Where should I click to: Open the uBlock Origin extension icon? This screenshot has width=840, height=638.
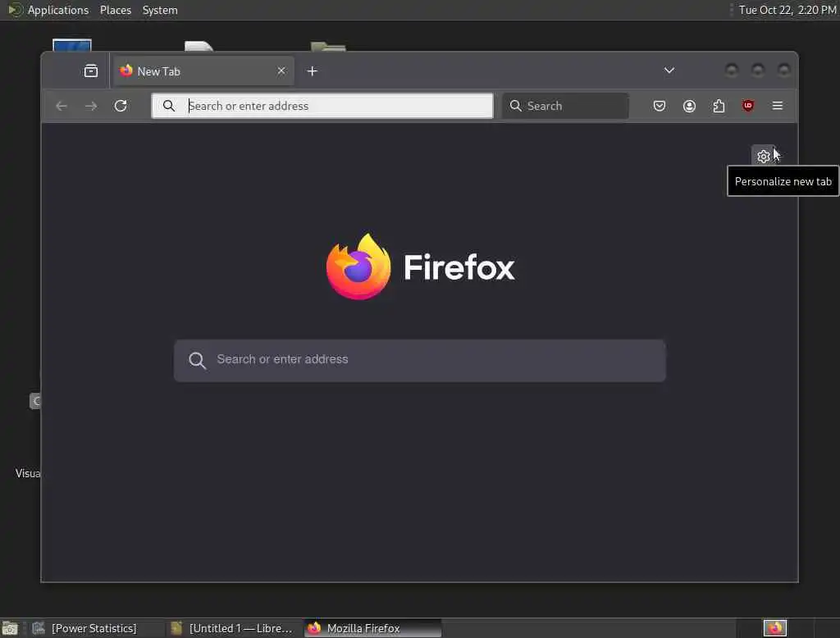tap(748, 106)
